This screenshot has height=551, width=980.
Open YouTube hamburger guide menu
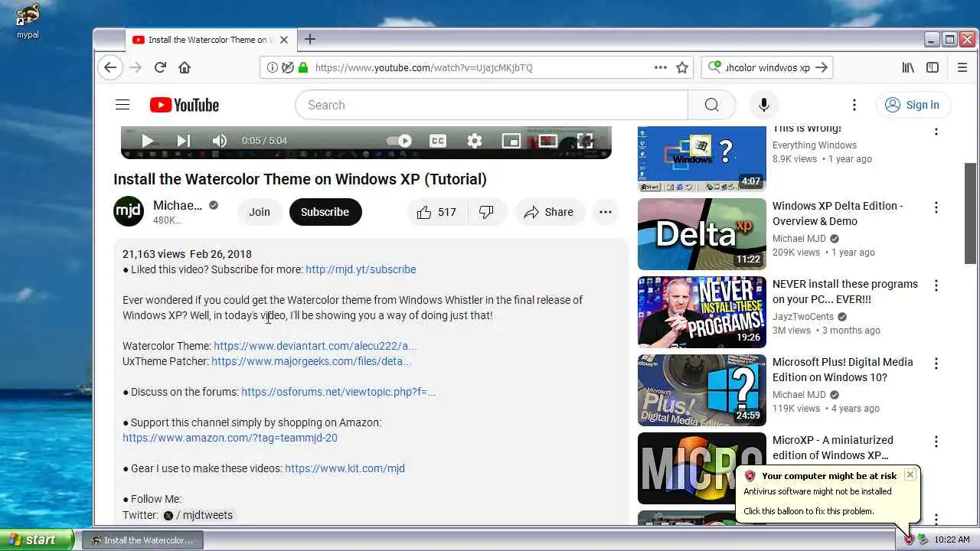pyautogui.click(x=122, y=105)
